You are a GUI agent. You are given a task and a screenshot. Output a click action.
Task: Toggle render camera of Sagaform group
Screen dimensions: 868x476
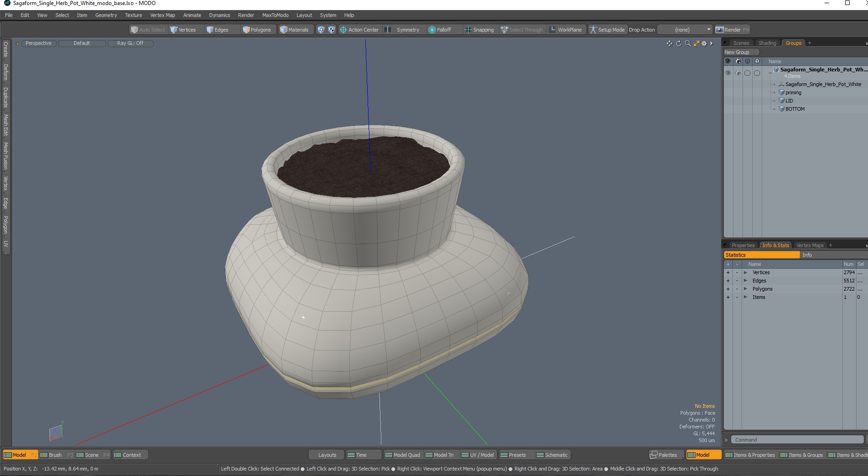[x=738, y=73]
